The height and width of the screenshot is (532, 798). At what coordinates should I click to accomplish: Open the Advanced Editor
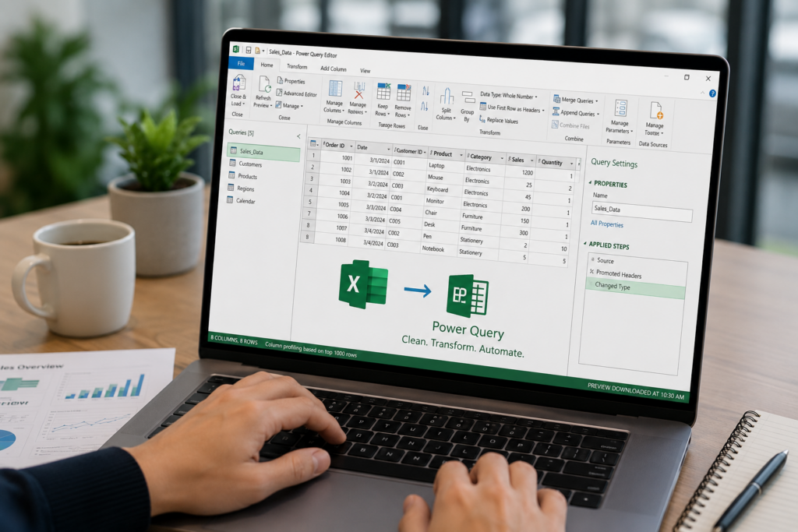(296, 93)
